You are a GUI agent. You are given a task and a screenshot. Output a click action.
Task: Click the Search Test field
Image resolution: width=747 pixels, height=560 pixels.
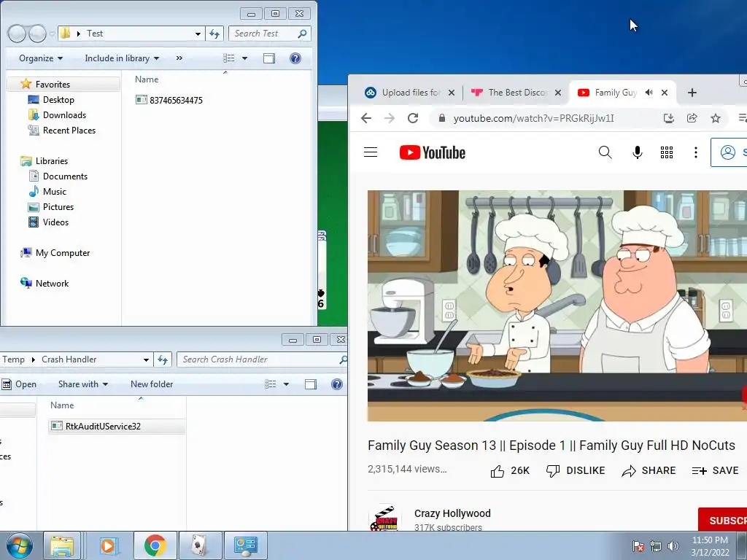270,34
